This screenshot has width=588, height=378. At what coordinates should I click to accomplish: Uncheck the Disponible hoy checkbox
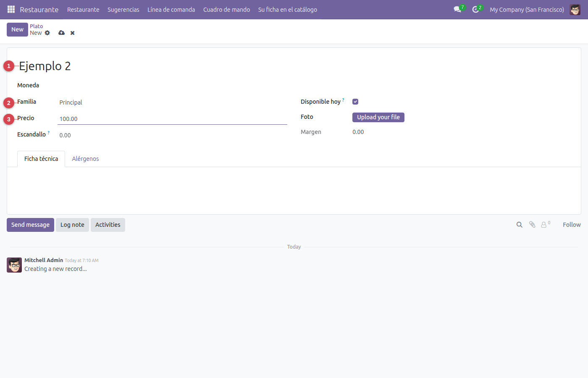355,102
